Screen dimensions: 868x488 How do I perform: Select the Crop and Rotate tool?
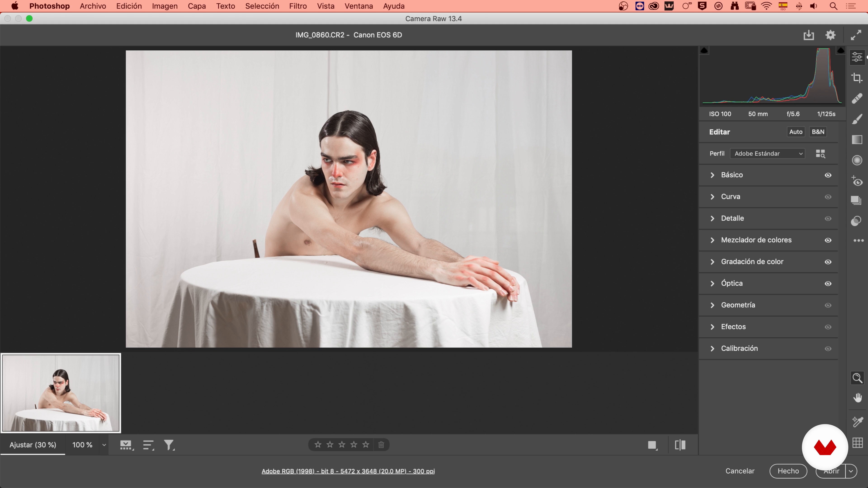[857, 78]
